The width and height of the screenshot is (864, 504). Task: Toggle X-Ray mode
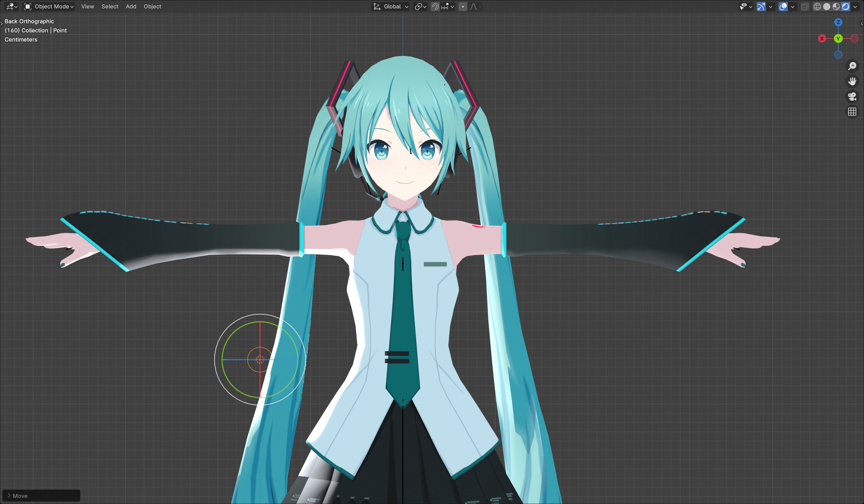click(805, 6)
